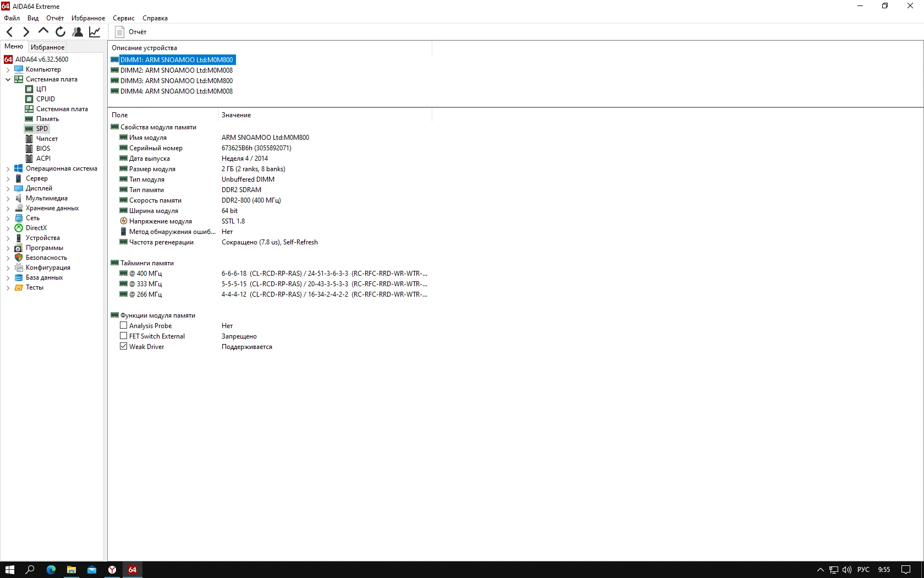Viewport: 924px width, 578px height.
Task: Click the Back navigation arrow
Action: [x=9, y=32]
